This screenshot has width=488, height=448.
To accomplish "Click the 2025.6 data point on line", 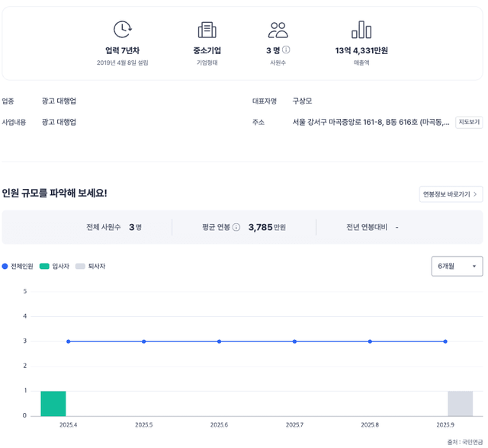I will coord(219,341).
